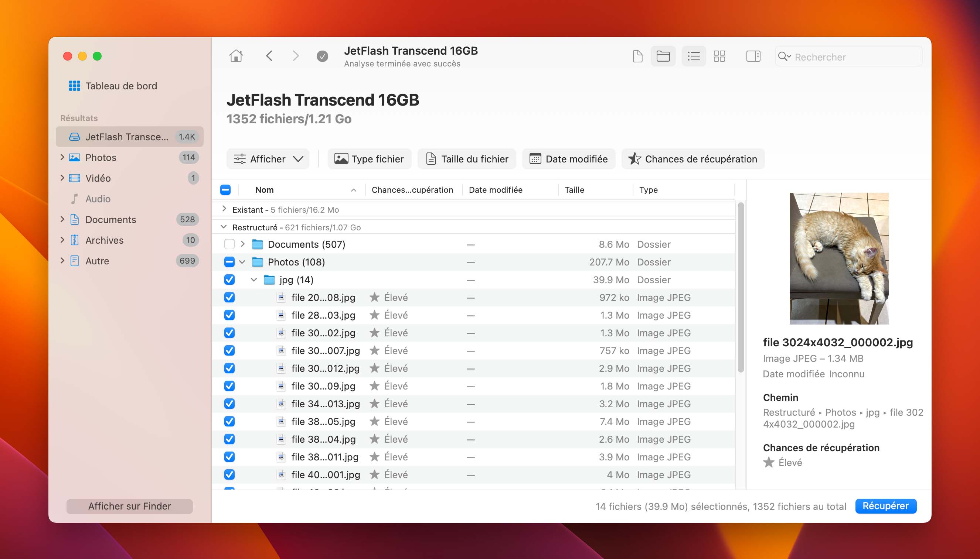
Task: Select Vidéo category in sidebar
Action: 129,178
